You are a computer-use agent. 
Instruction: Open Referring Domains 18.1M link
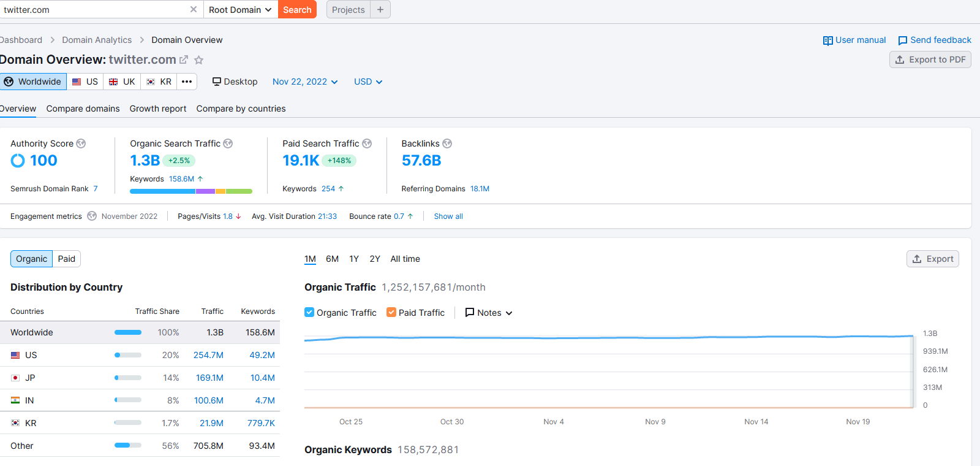click(480, 189)
